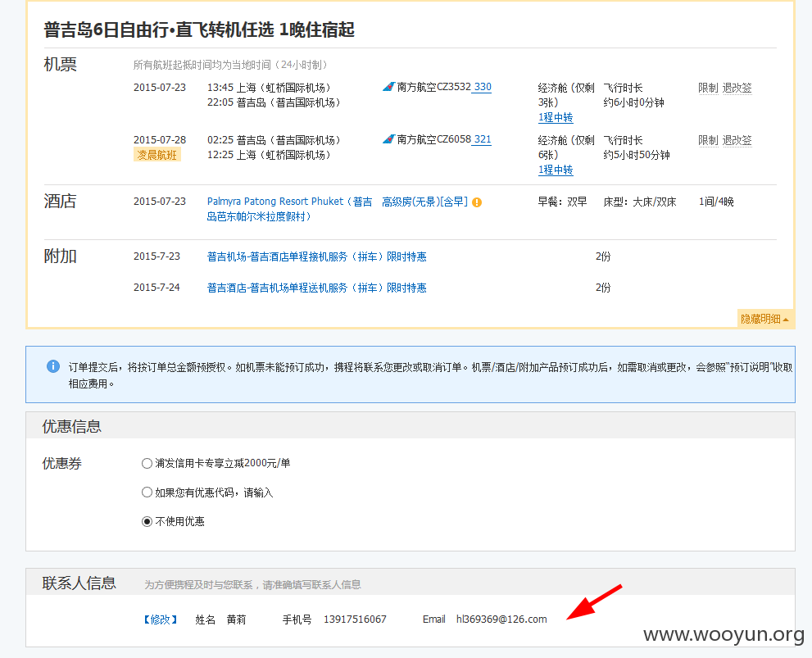Click 1间/4晚 room nights value
Screen dimensions: 812x658
[x=716, y=202]
